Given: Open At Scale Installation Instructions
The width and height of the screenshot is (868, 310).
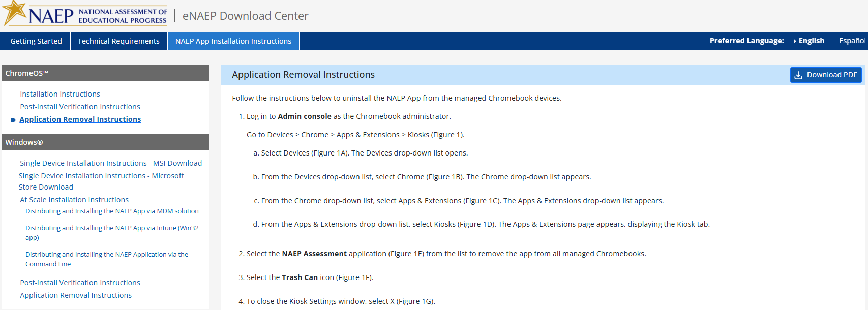Looking at the screenshot, I should click(74, 200).
